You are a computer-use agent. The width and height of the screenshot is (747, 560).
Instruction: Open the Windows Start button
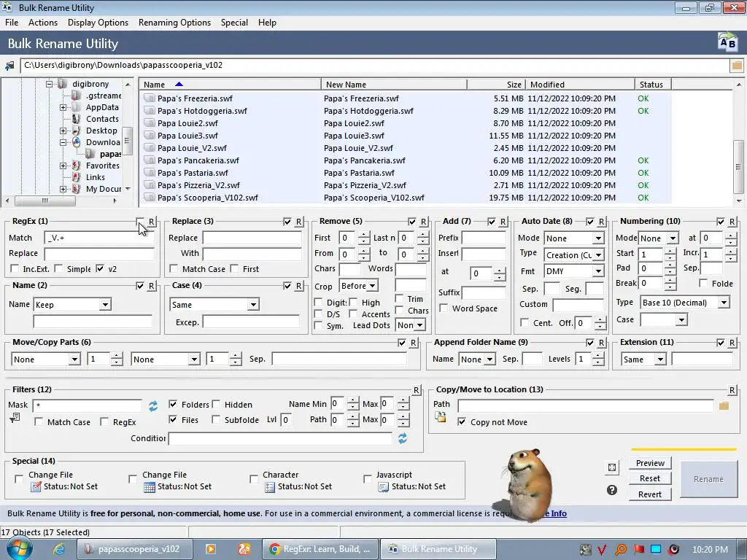20,548
